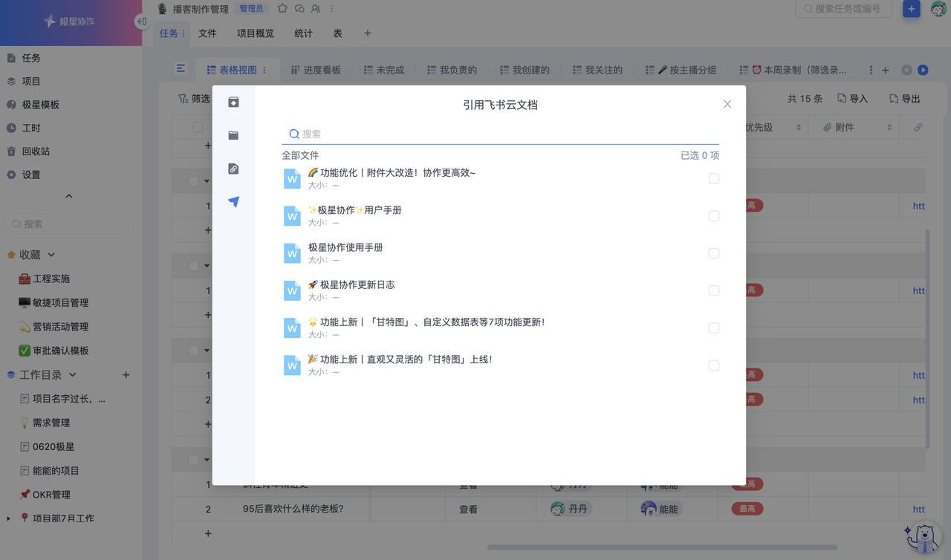
Task: Tick checkbox for 极星协作使用手册 document
Action: coord(714,253)
